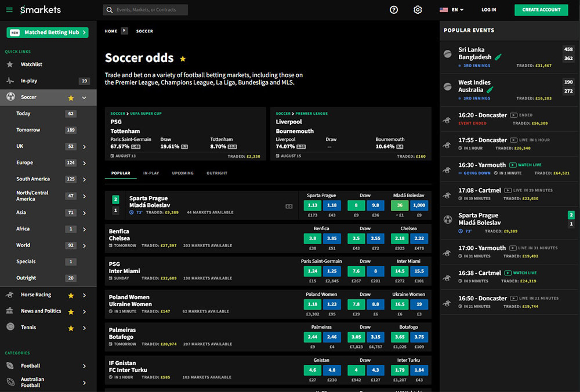Collapse the Soccer section chevron

84,97
